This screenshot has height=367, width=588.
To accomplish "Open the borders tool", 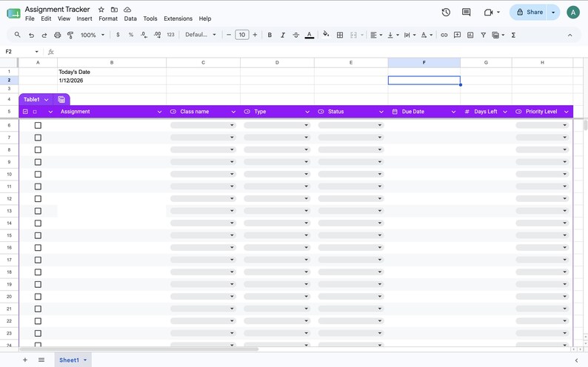I will click(340, 35).
